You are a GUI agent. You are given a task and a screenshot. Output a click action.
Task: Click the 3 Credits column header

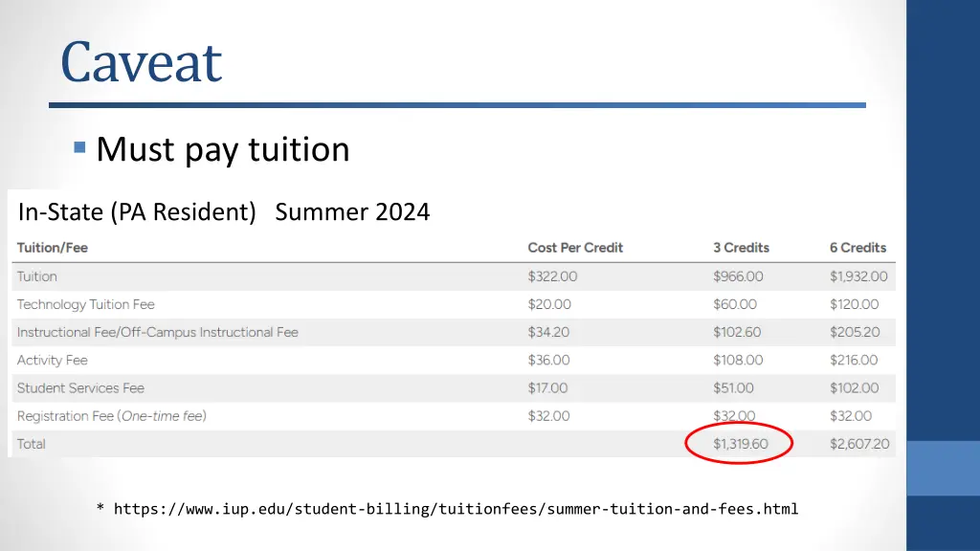[741, 248]
